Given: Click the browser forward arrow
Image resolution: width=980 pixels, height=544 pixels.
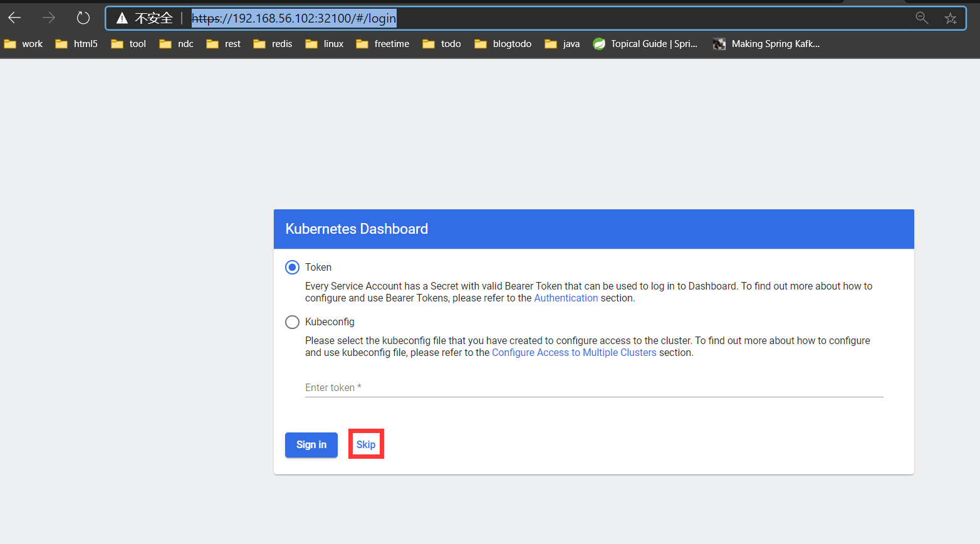Looking at the screenshot, I should (x=49, y=18).
